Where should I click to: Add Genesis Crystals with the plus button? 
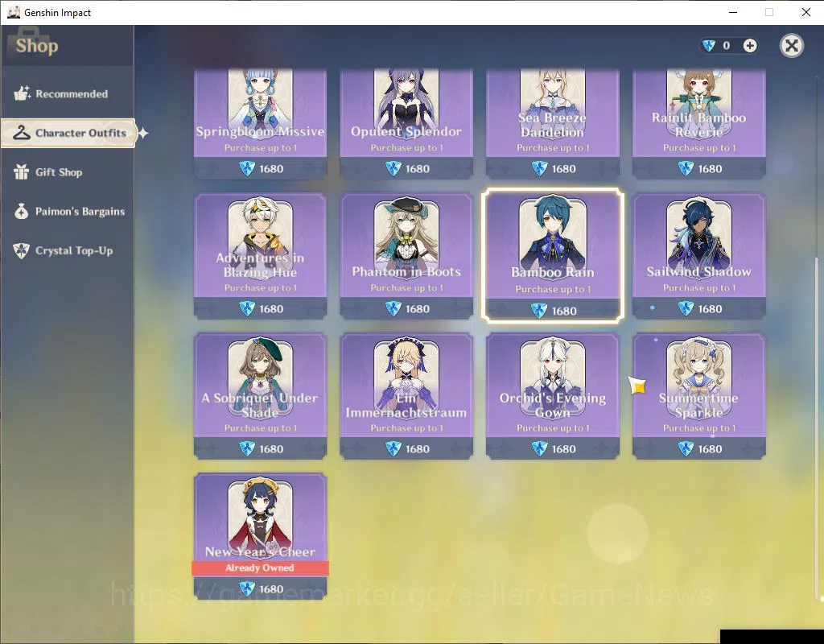point(750,46)
